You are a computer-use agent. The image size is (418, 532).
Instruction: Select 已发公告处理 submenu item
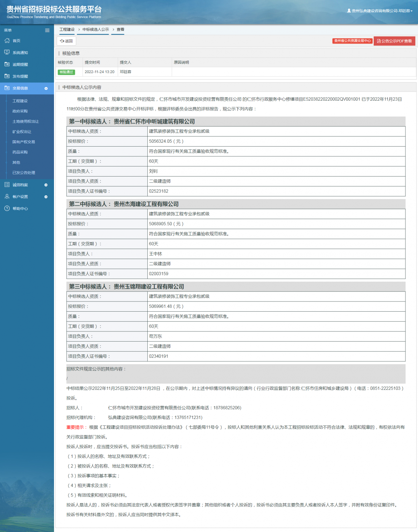(24, 173)
